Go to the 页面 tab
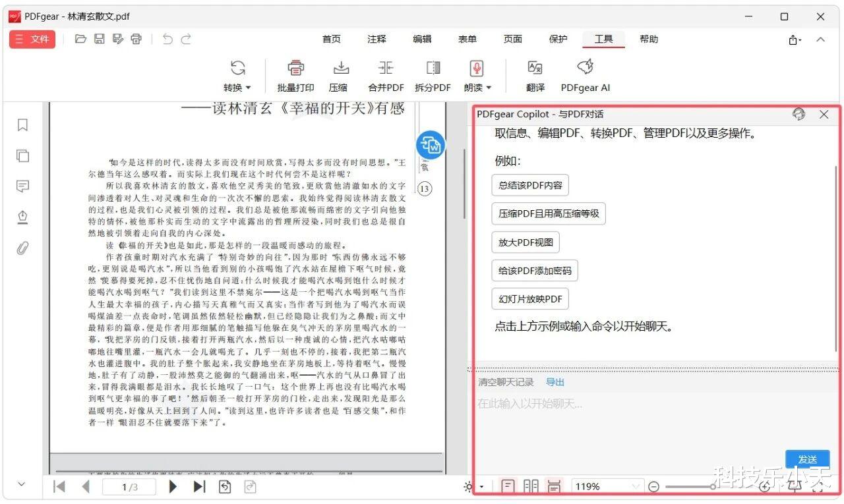This screenshot has width=844, height=504. 513,39
